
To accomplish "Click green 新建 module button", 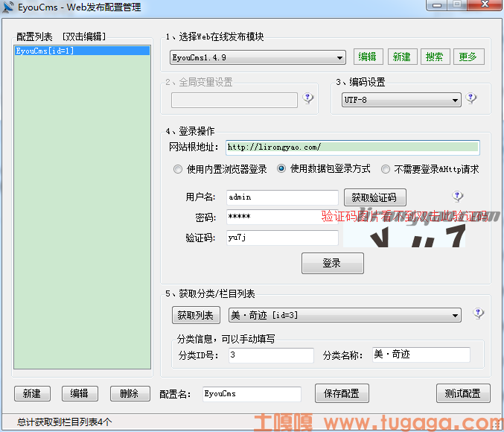I will tap(403, 57).
